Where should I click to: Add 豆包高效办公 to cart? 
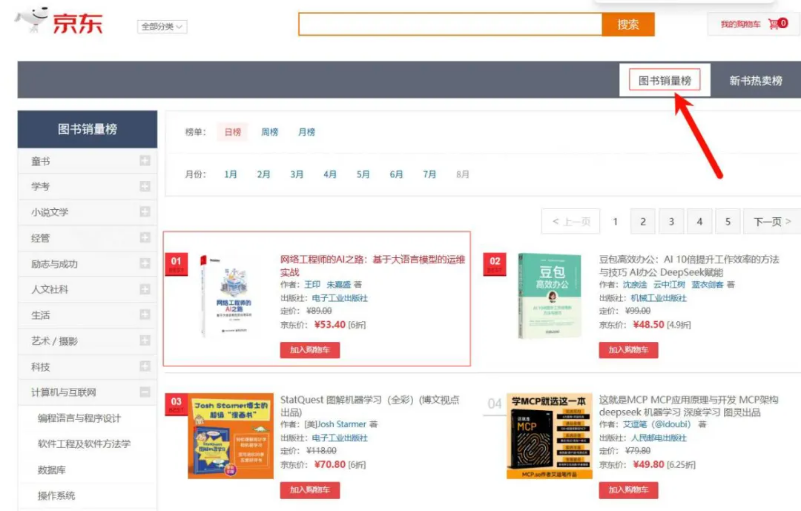point(628,350)
